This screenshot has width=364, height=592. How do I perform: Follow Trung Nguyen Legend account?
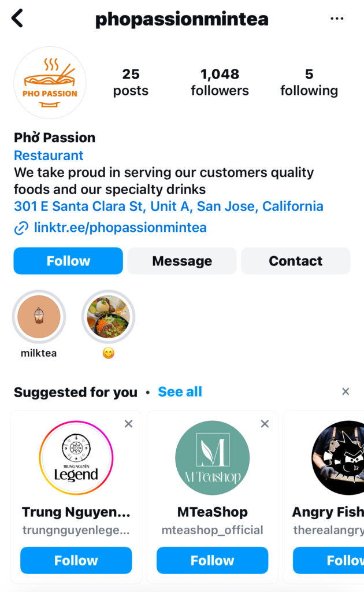tap(76, 560)
